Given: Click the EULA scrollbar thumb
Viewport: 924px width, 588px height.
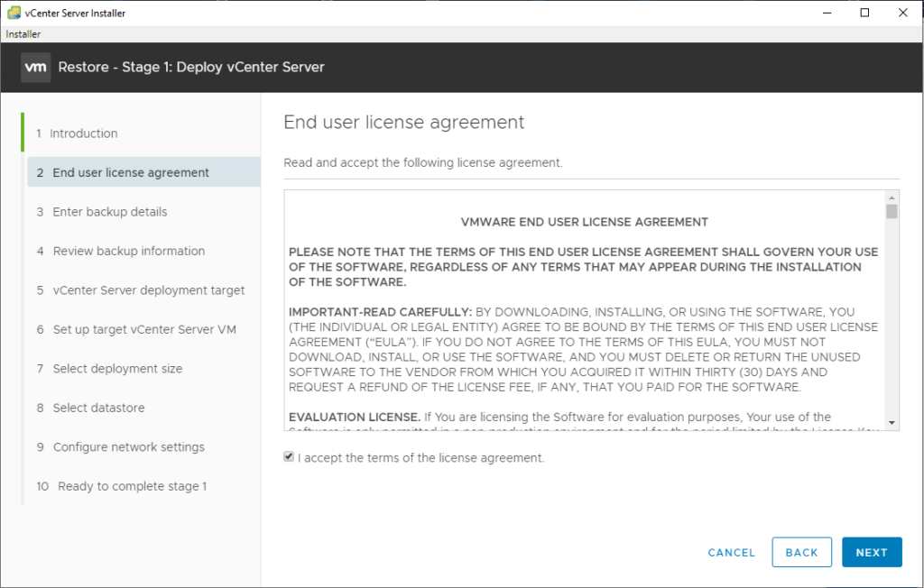Looking at the screenshot, I should 892,212.
